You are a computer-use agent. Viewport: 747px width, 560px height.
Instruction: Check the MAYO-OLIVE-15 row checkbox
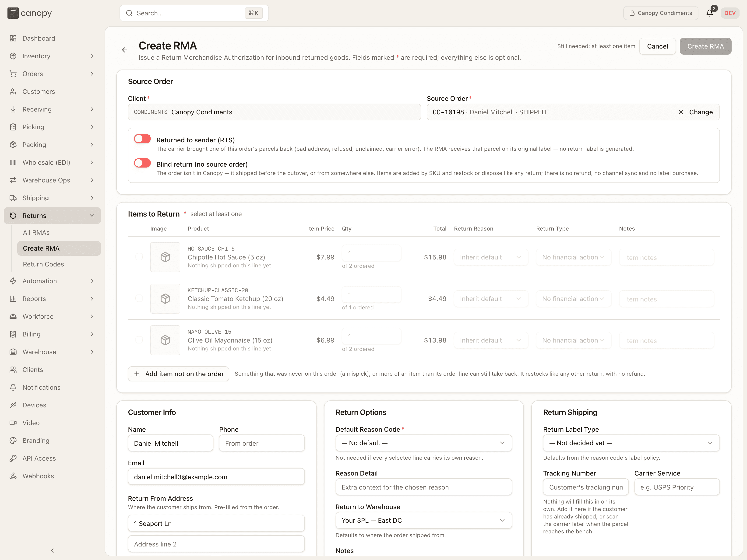coord(139,340)
